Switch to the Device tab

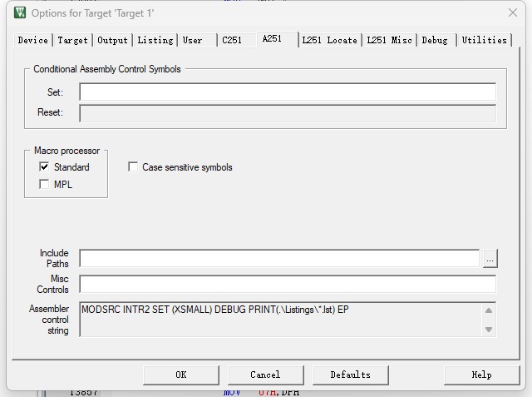pos(33,40)
